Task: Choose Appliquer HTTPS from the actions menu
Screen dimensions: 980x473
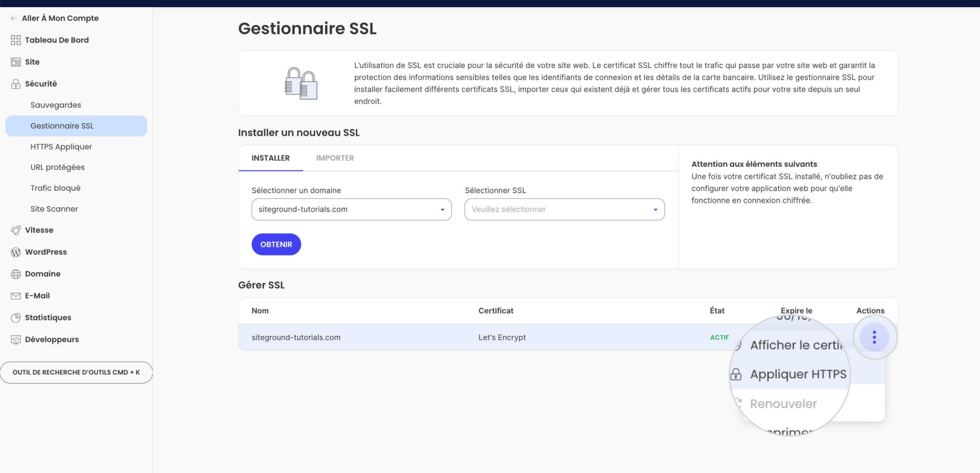Action: [x=798, y=374]
